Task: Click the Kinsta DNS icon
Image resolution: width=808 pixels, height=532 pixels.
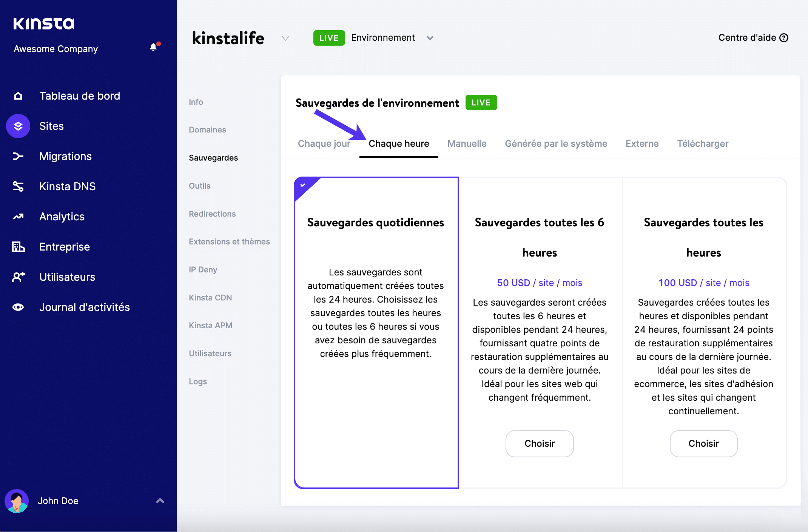Action: [18, 186]
